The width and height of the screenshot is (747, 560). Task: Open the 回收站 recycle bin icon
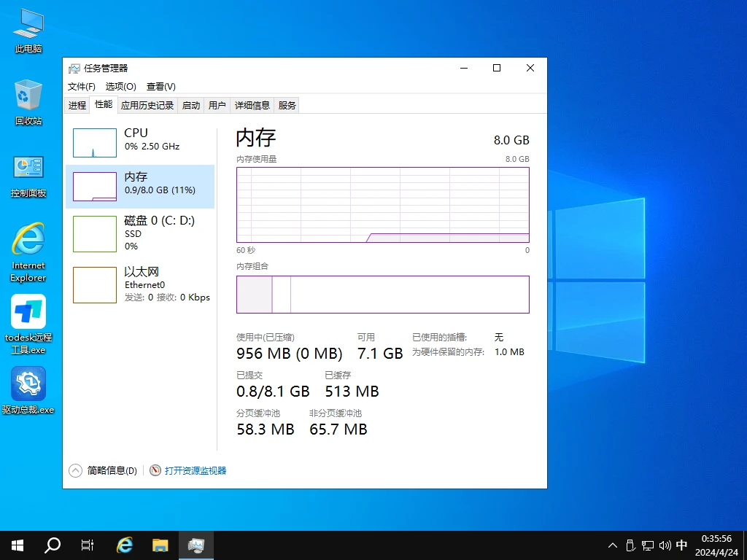tap(28, 102)
